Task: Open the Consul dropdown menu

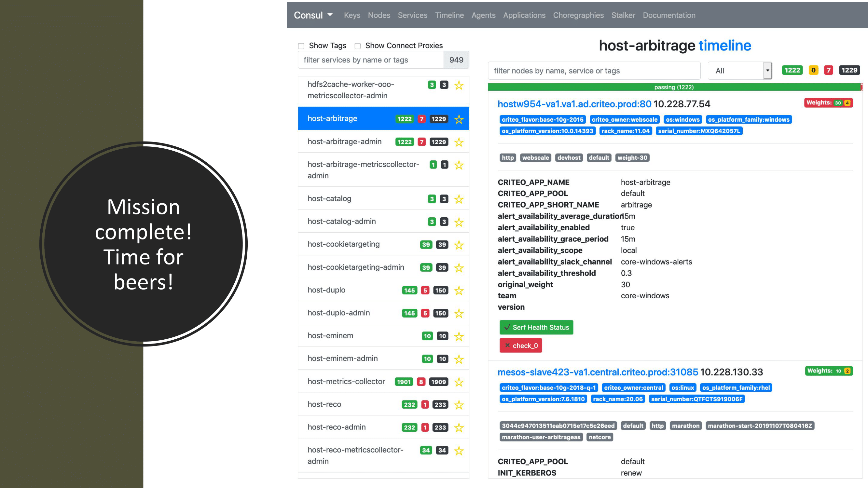Action: pyautogui.click(x=313, y=15)
